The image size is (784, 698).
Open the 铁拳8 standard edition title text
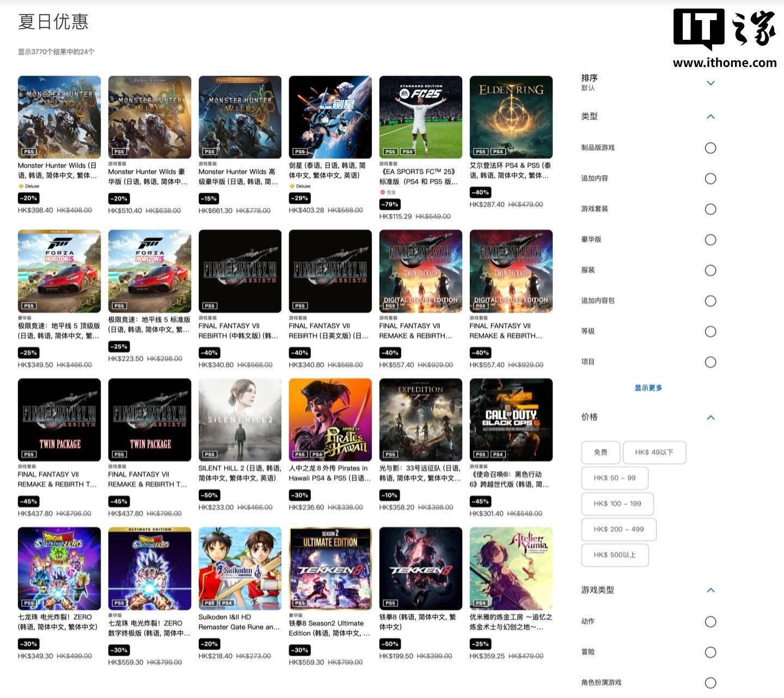point(418,622)
